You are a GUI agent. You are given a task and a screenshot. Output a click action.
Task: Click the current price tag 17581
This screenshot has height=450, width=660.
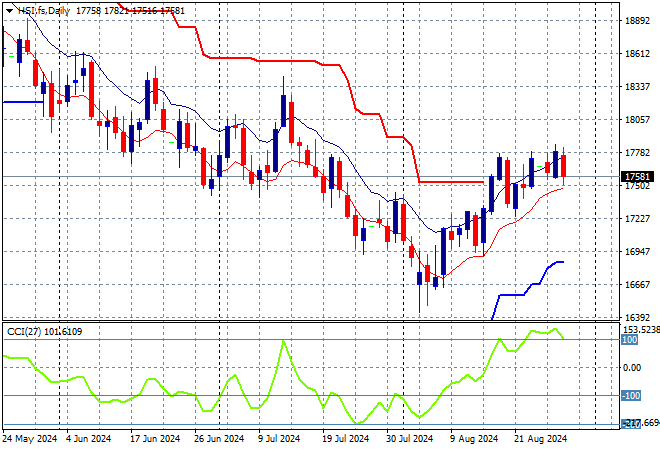(637, 176)
